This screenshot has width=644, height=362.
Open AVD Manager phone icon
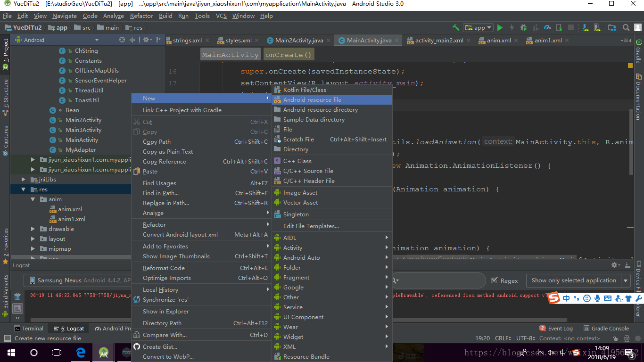point(597,28)
